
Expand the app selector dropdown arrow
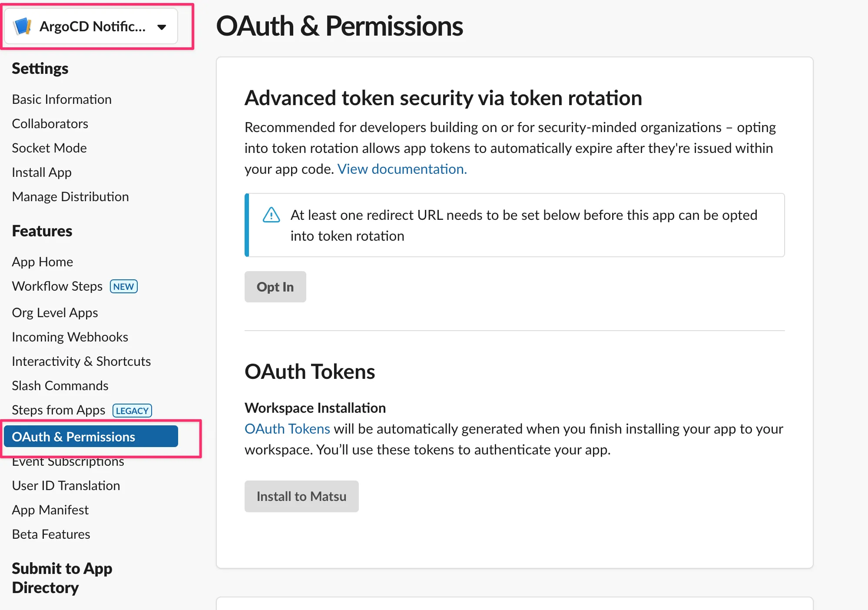[x=162, y=27]
